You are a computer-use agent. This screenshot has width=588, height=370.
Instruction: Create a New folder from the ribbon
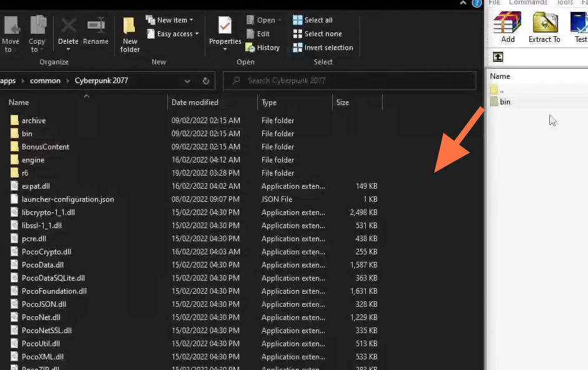coord(130,34)
